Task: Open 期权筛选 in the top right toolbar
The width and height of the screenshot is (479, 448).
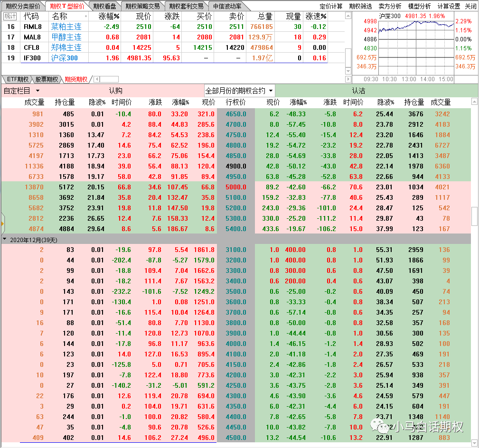Action: click(360, 6)
